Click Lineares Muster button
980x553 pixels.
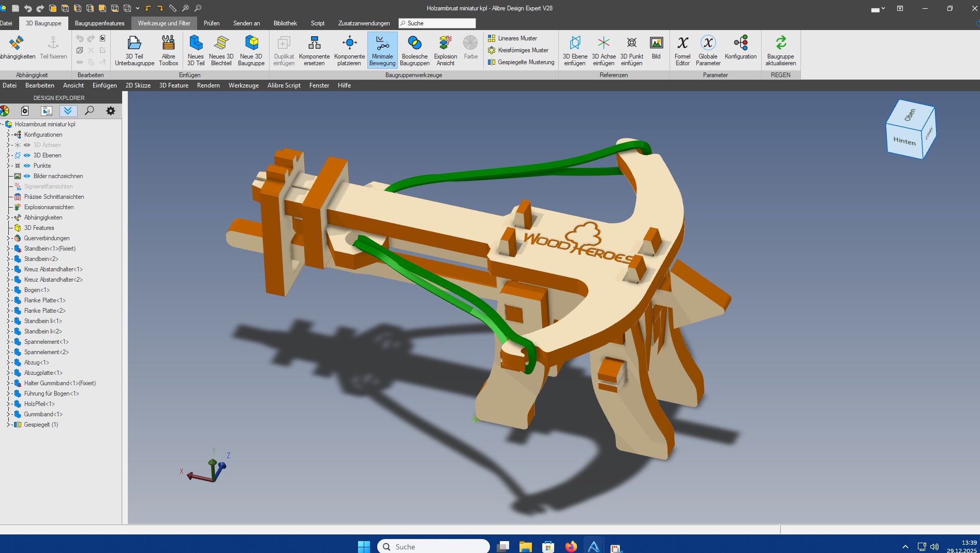517,38
